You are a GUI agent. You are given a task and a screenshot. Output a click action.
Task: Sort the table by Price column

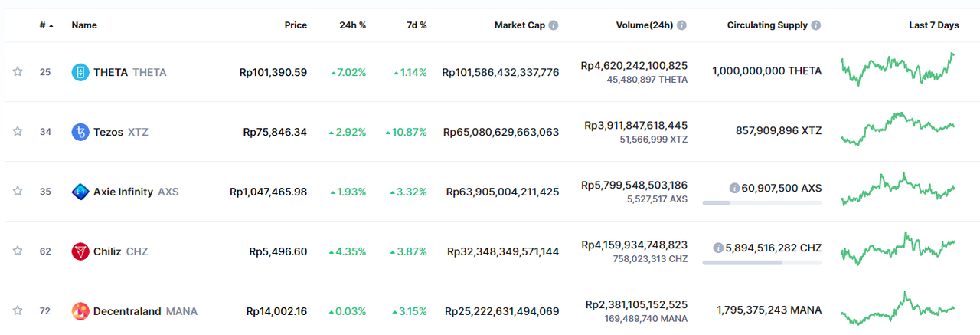click(x=296, y=25)
